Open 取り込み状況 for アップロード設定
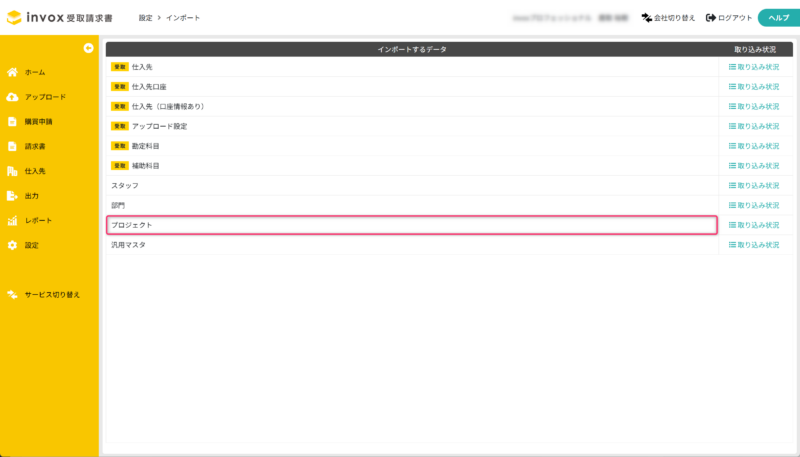This screenshot has width=800, height=457. [x=754, y=126]
